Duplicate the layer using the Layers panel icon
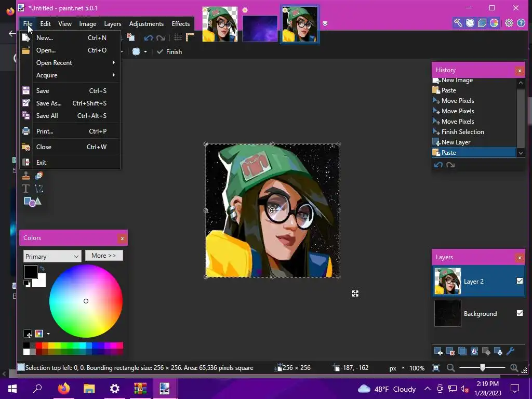Screen dimensions: 532x399 [462, 352]
